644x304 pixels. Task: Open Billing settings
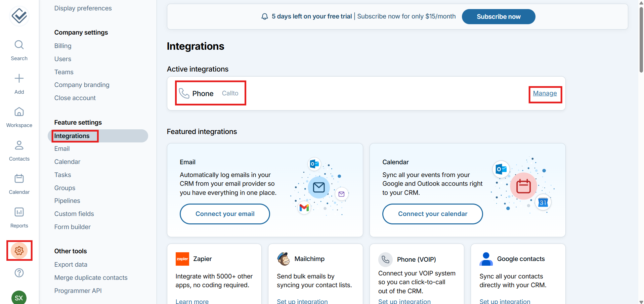tap(63, 46)
